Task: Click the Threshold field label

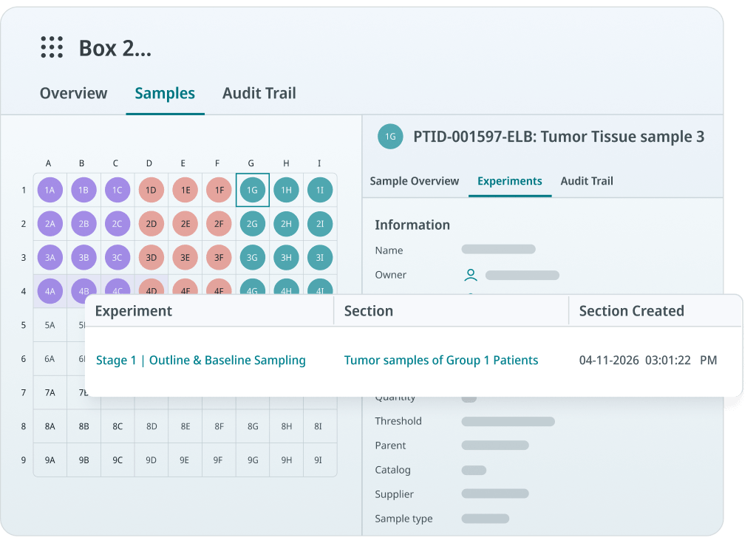Action: coord(398,421)
